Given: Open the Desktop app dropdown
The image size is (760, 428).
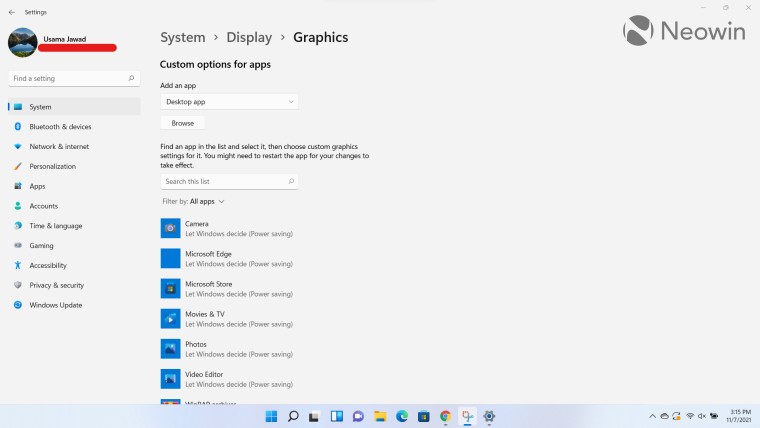Looking at the screenshot, I should [229, 102].
